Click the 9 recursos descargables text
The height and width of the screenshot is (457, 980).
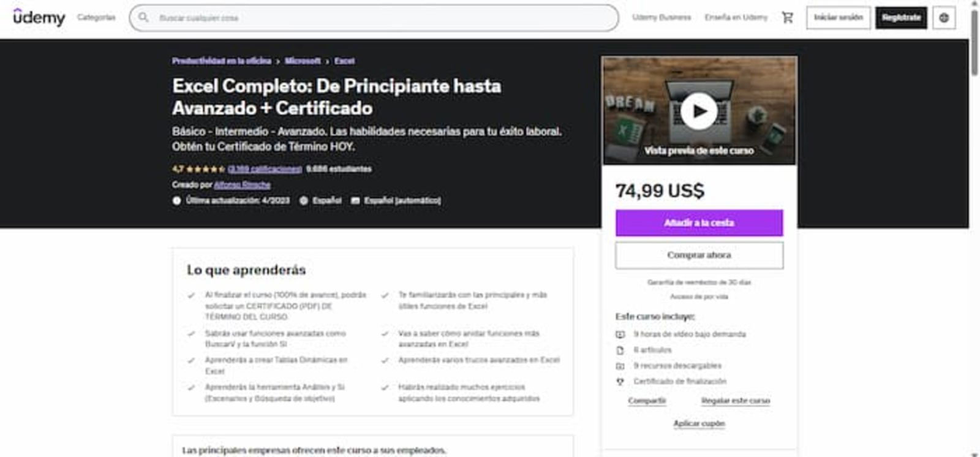[x=677, y=366]
